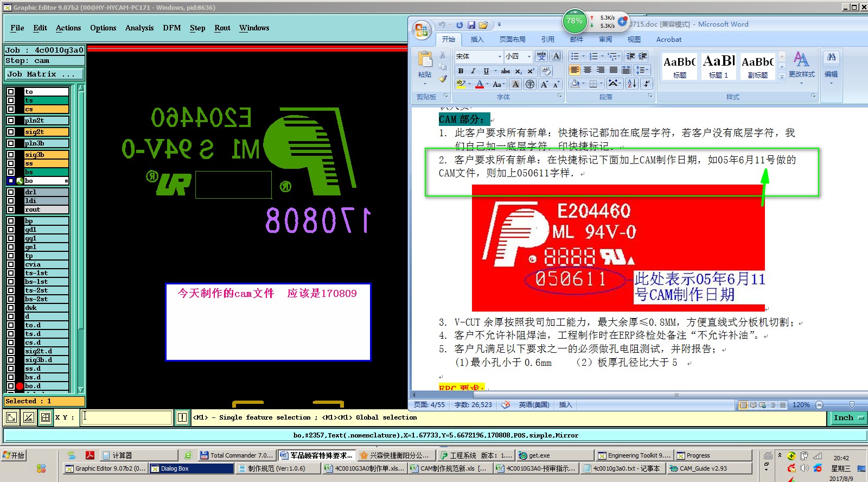Switch to the 页面布局 ribbon tab
Viewport: 868px width, 482px height.
(x=513, y=40)
